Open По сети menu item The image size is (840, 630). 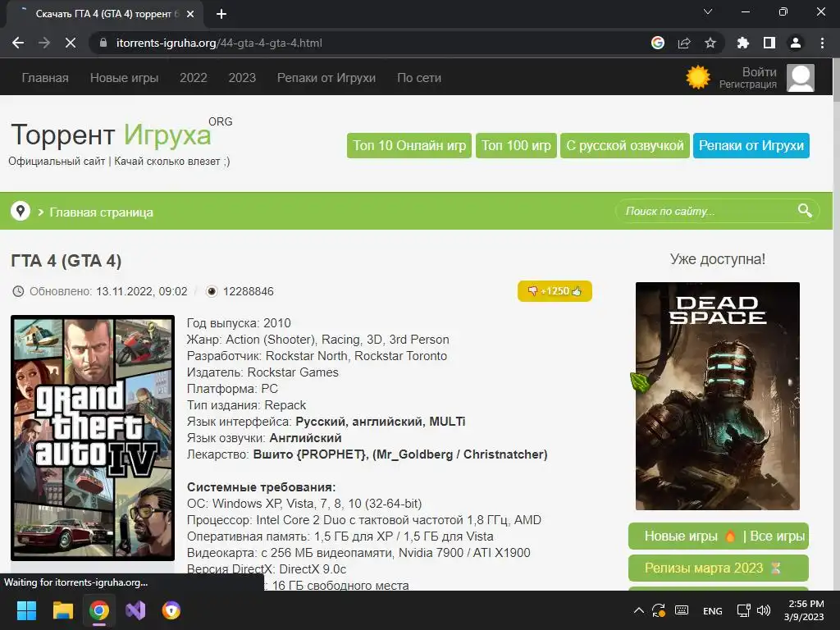pyautogui.click(x=419, y=78)
